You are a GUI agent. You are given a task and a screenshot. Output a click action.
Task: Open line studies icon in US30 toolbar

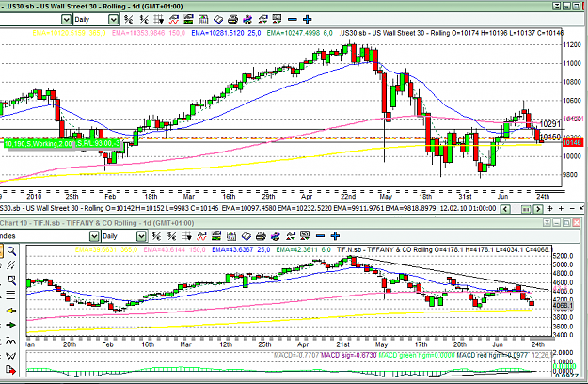pos(174,19)
